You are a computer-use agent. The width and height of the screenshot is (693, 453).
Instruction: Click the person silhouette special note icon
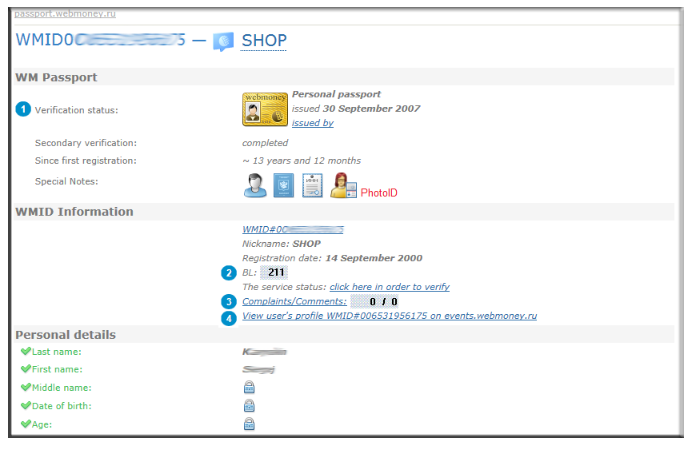[x=255, y=185]
